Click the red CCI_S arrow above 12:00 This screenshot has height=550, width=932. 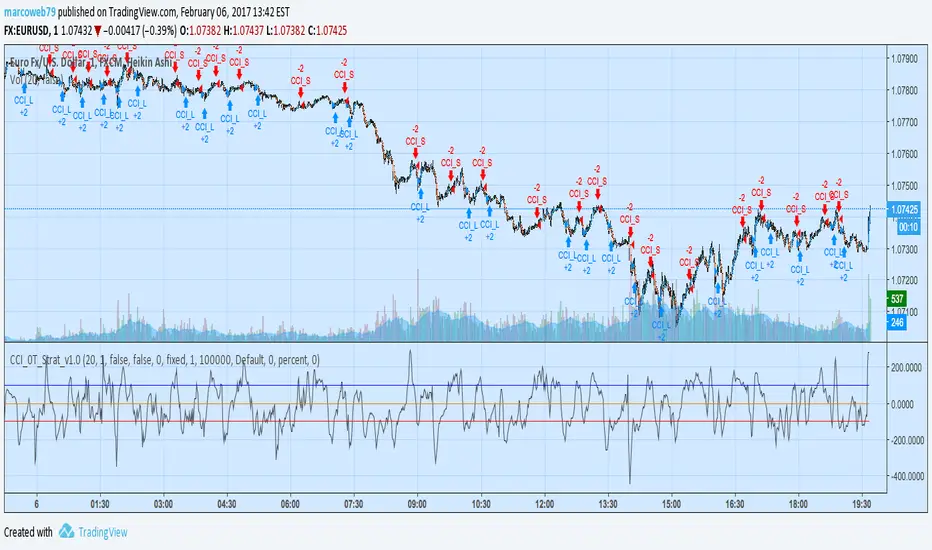point(537,212)
